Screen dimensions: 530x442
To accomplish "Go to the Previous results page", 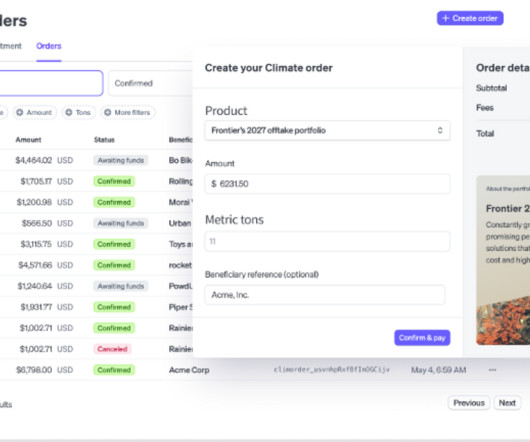I will coord(469,403).
